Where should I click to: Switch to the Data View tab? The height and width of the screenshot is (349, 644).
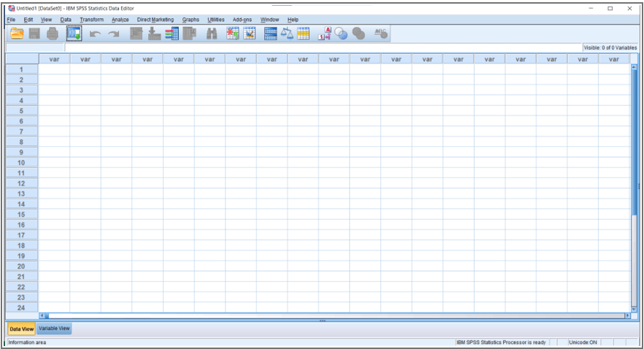coord(21,329)
